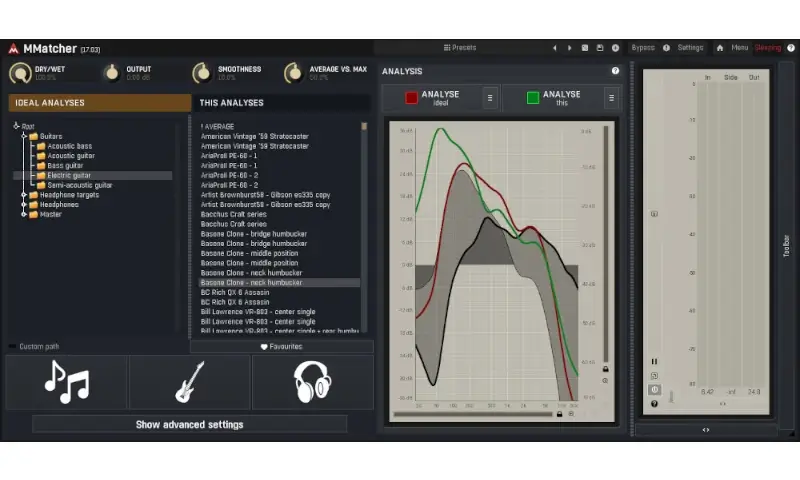Open Settings in the title bar
Image resolution: width=800 pixels, height=480 pixels.
pyautogui.click(x=690, y=48)
